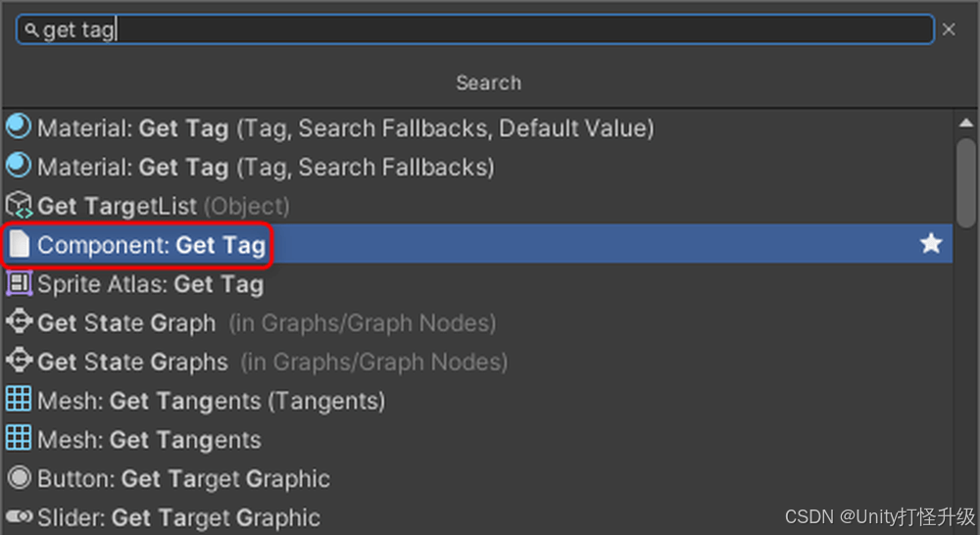Select Component: Get Tag entry

click(152, 245)
